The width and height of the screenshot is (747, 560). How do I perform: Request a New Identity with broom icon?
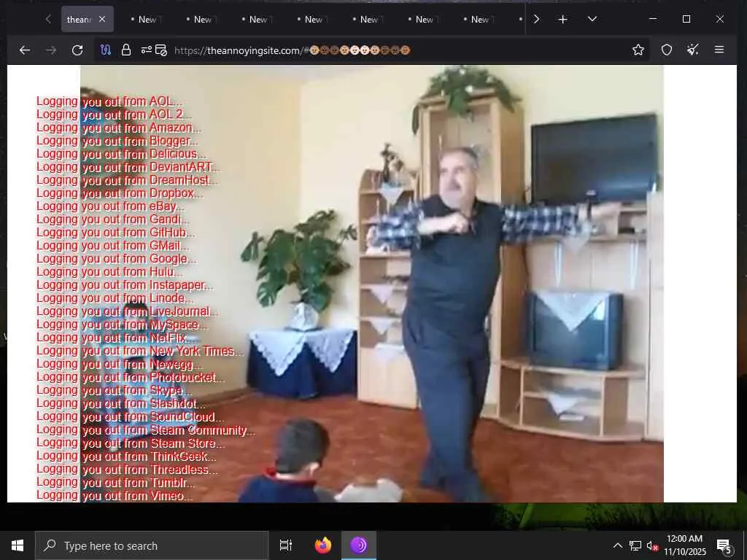click(x=693, y=50)
